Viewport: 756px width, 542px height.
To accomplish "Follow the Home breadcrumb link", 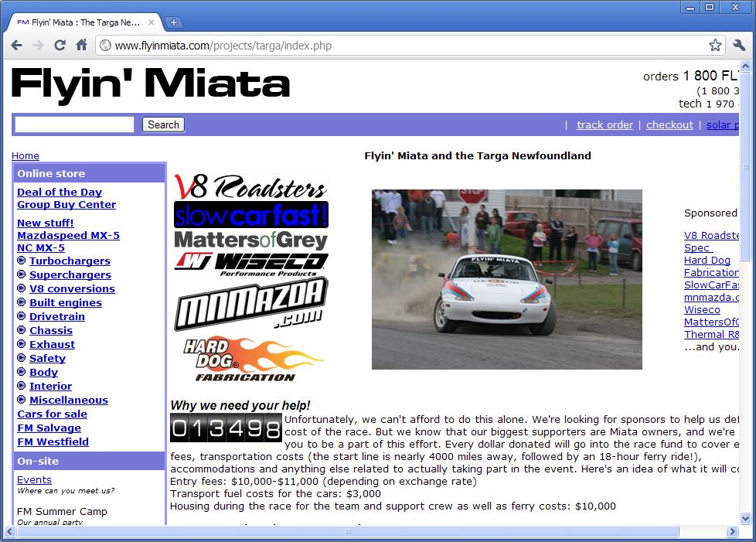I will [25, 155].
